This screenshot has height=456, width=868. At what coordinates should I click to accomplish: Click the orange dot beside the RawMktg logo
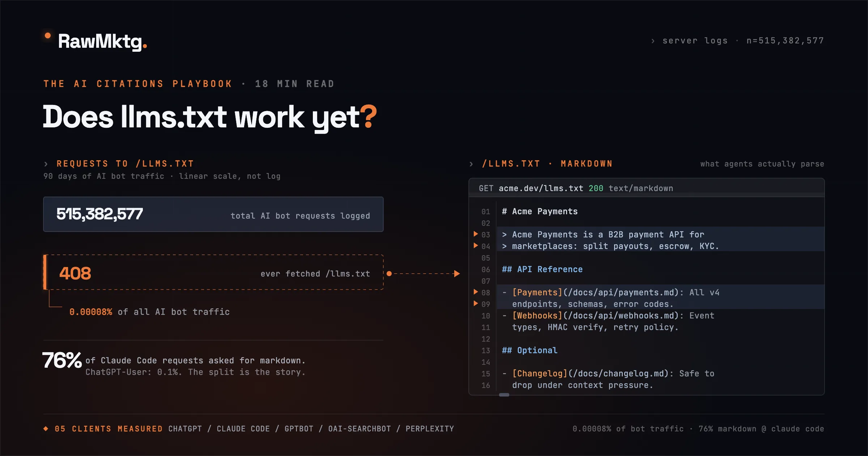[x=47, y=35]
